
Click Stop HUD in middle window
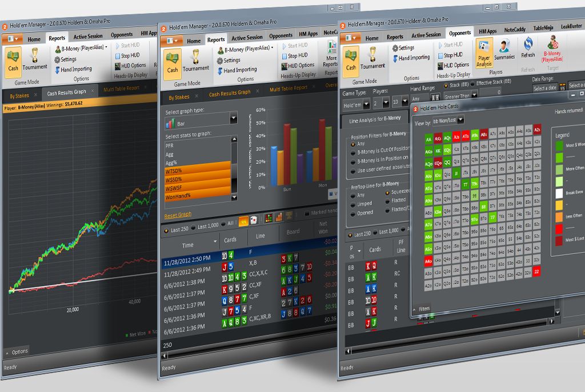click(x=295, y=55)
